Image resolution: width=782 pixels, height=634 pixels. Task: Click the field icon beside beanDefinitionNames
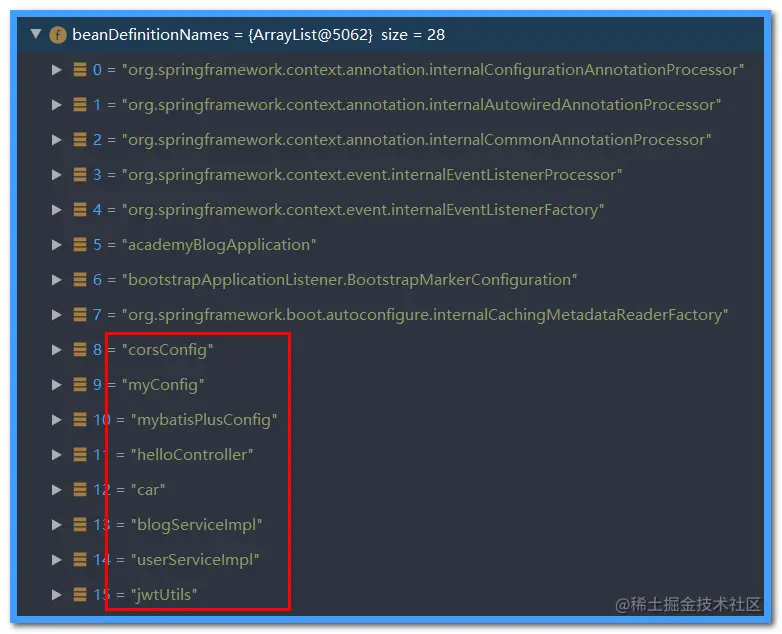pos(58,35)
